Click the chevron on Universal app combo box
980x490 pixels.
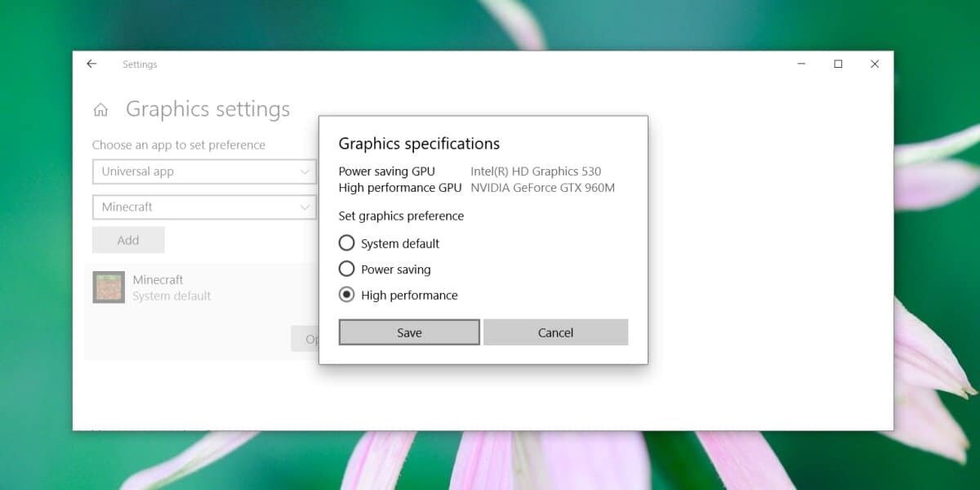[305, 171]
